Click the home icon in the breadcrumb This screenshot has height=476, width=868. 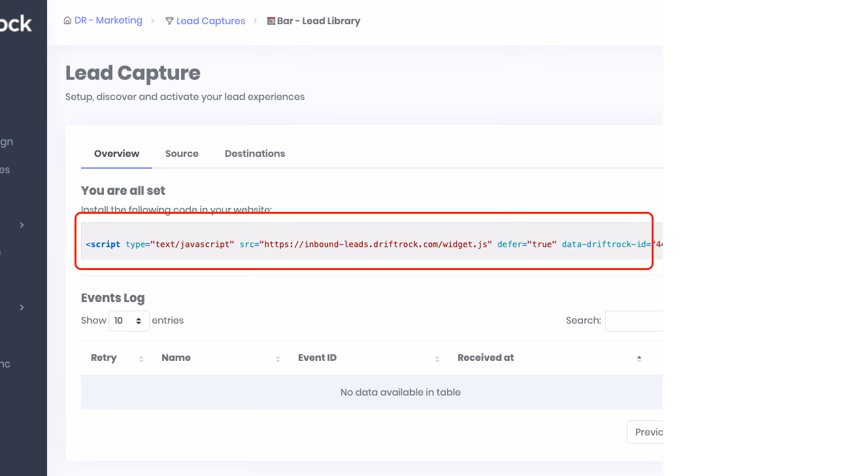coord(67,20)
